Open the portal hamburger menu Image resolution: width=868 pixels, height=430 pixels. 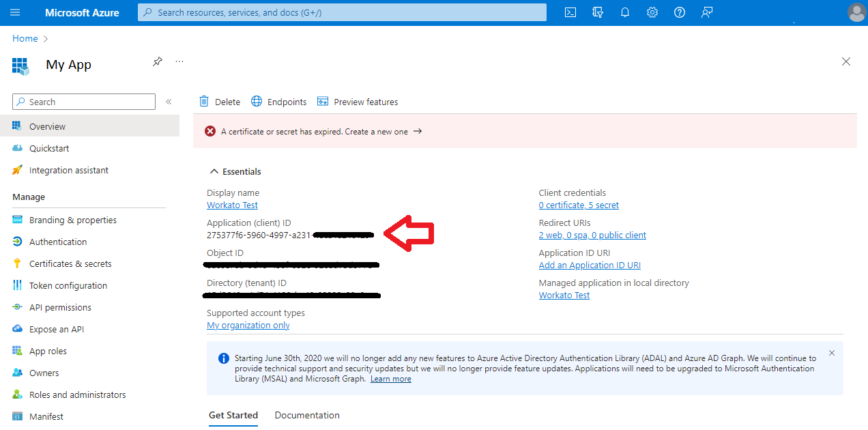tap(15, 12)
